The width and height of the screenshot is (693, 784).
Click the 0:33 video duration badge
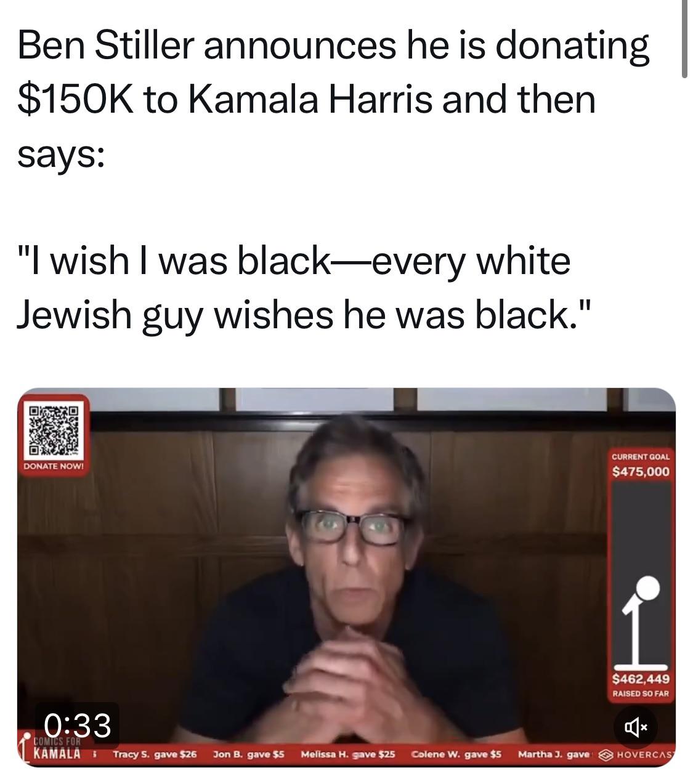tap(77, 725)
